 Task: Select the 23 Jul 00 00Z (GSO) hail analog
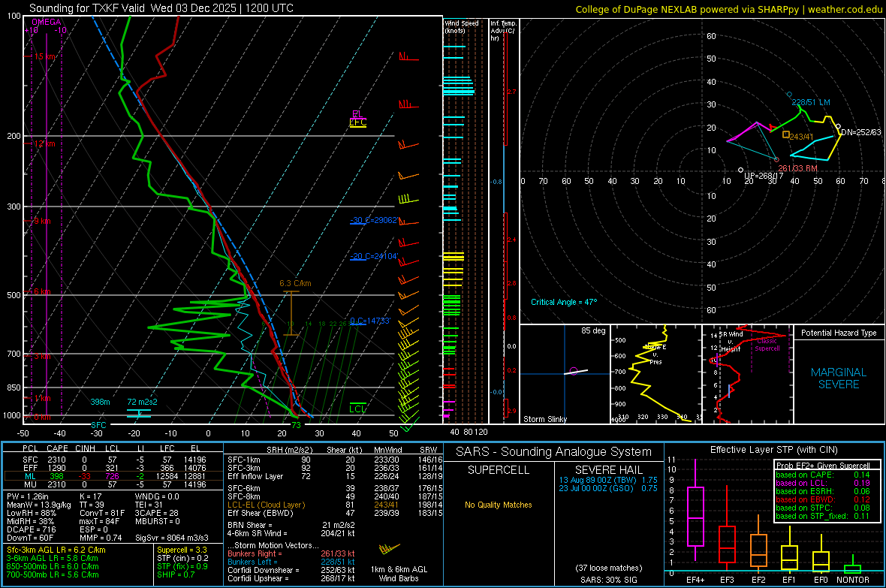click(608, 488)
